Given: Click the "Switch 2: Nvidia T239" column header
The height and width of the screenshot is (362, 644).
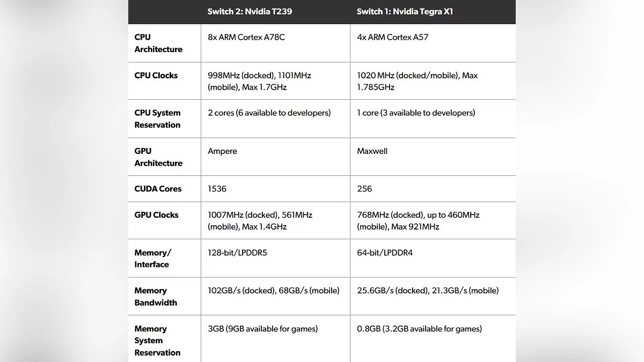Looking at the screenshot, I should tap(250, 11).
